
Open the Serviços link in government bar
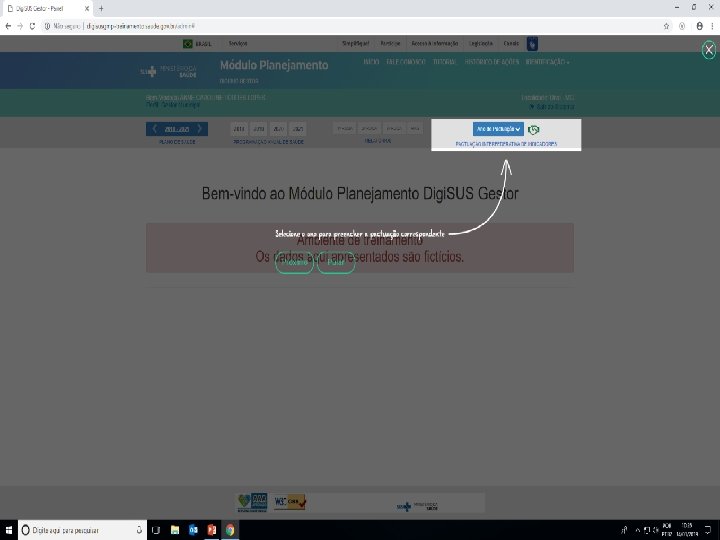pyautogui.click(x=238, y=43)
